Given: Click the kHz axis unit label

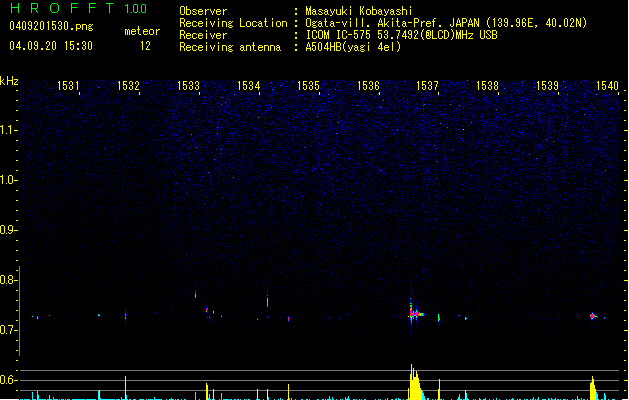Looking at the screenshot, I should click(9, 81).
